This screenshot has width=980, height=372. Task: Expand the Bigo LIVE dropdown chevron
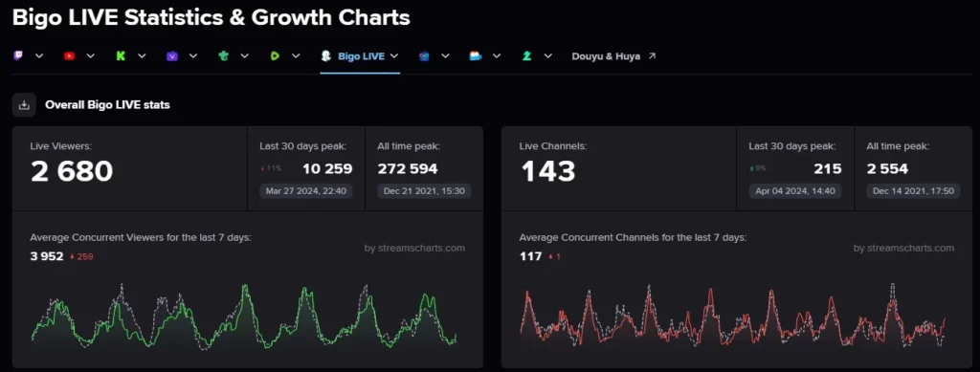coord(394,55)
